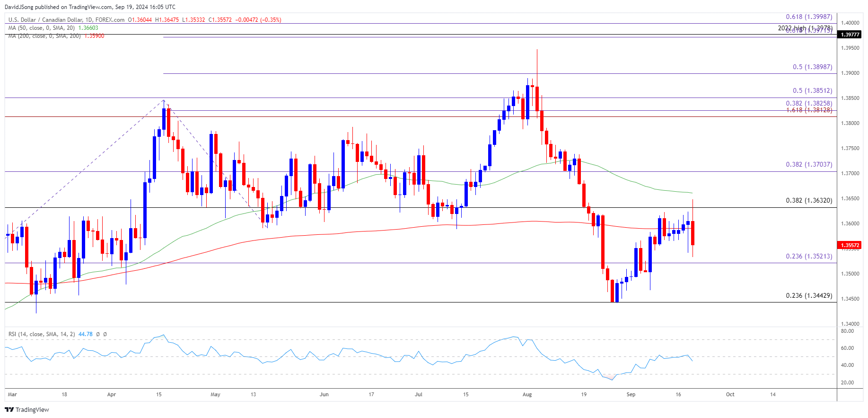Click the 1.34500 price axis label
The height and width of the screenshot is (418, 868).
pyautogui.click(x=850, y=299)
